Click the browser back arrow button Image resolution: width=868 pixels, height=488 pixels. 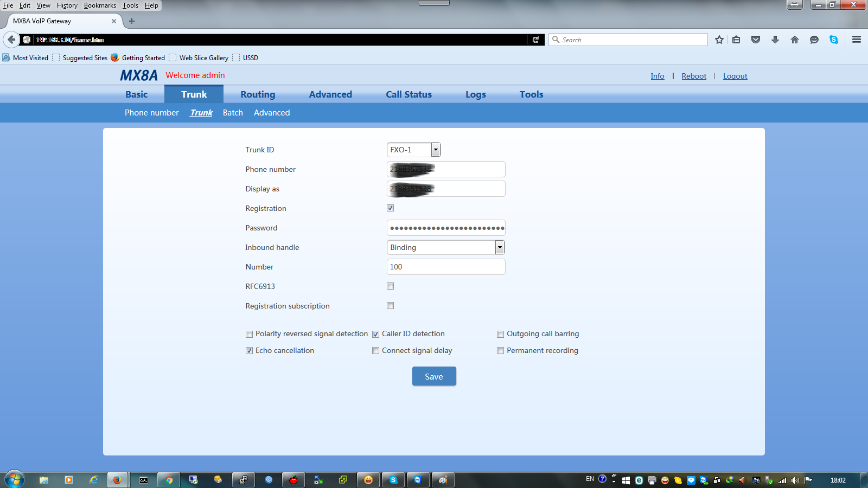coord(11,40)
